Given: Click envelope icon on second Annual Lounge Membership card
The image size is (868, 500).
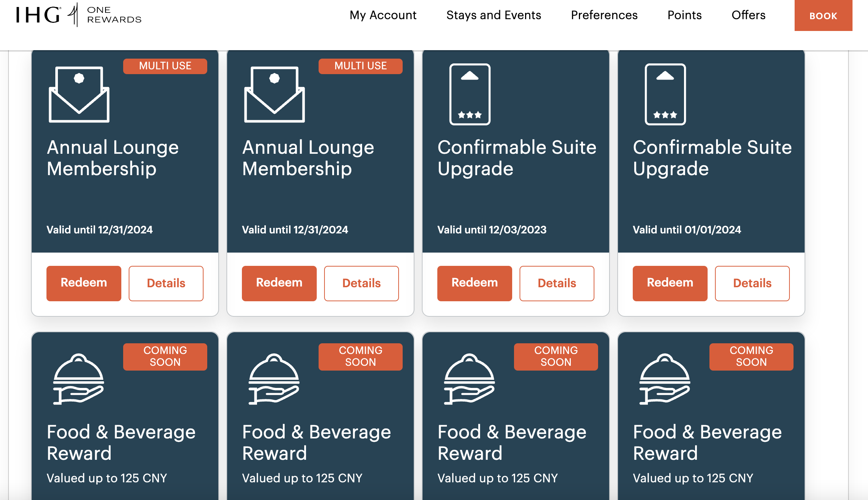Looking at the screenshot, I should coord(275,94).
